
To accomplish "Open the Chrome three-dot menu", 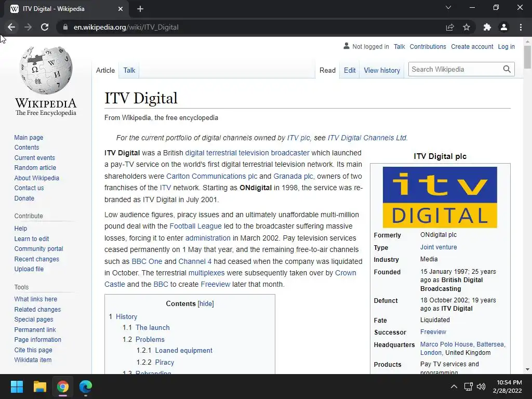I will click(521, 27).
